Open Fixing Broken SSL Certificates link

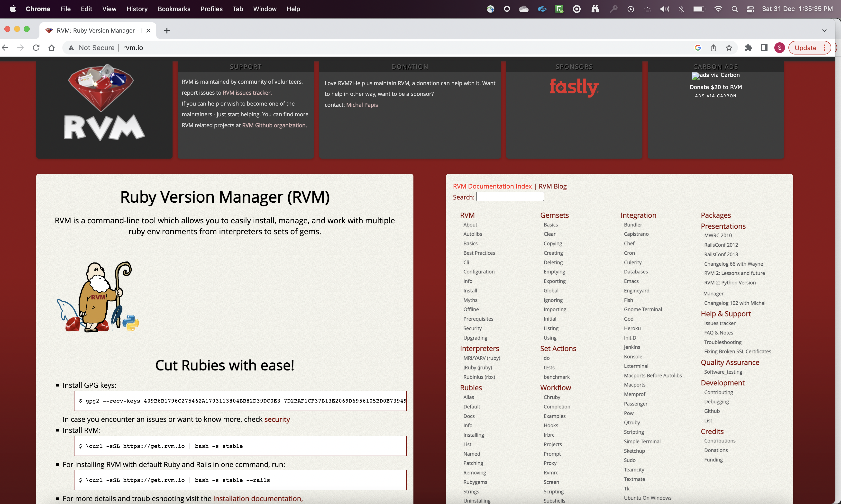(x=737, y=351)
